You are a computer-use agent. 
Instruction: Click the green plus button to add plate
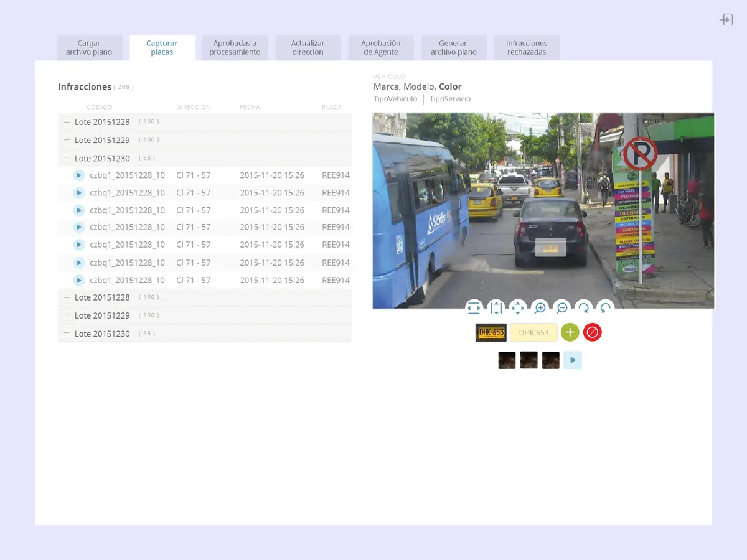click(570, 332)
